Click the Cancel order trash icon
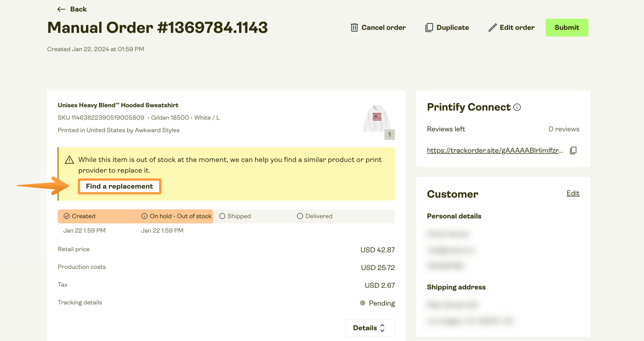644x341 pixels. point(354,27)
